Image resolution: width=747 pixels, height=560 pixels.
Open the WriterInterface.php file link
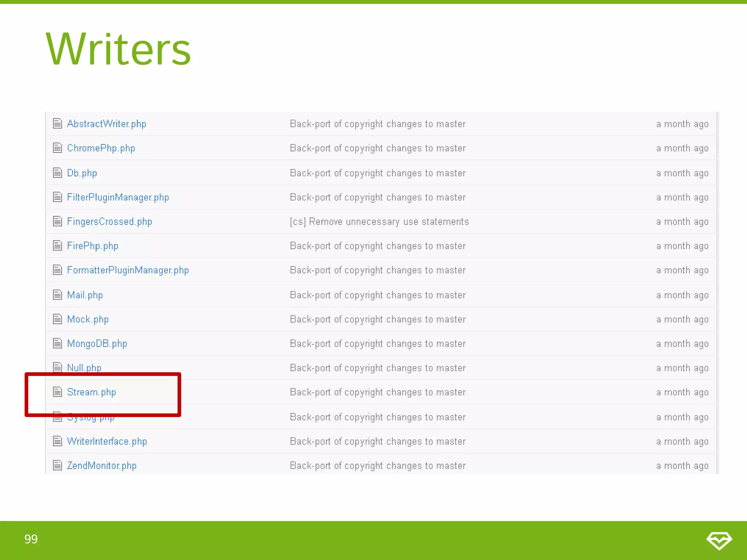click(x=107, y=442)
